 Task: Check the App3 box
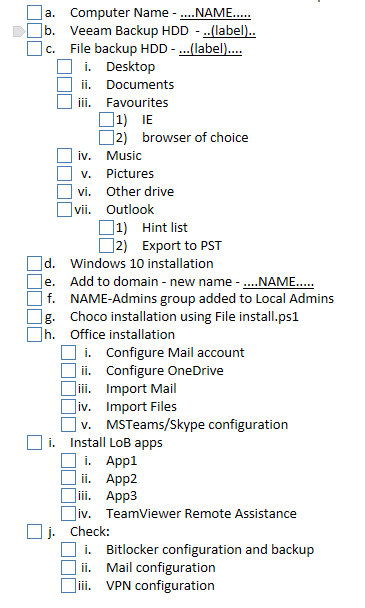click(68, 496)
